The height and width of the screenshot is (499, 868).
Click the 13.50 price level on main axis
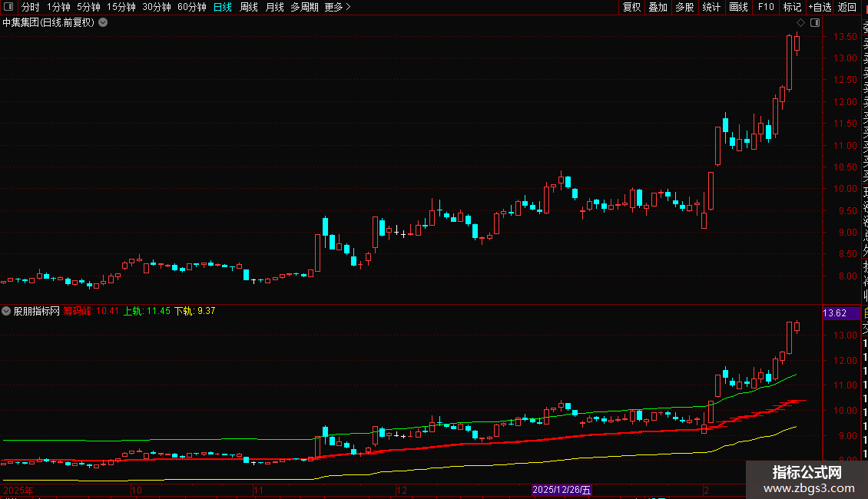point(845,37)
